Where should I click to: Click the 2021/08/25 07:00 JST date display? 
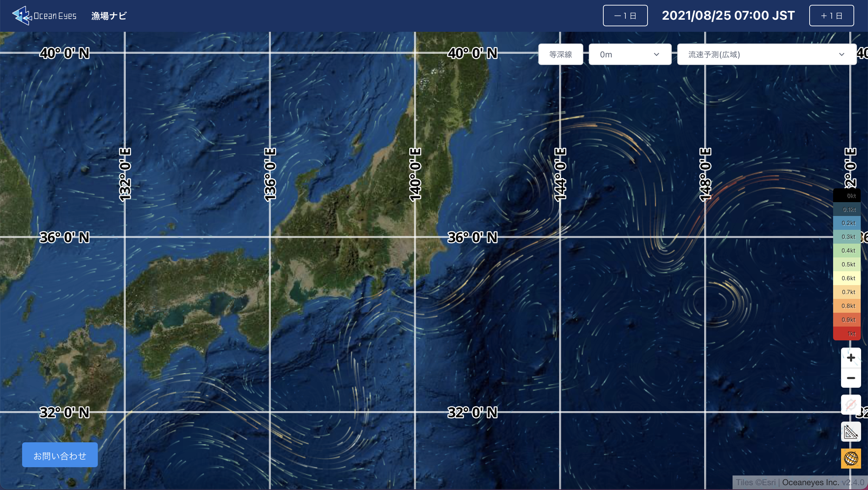pyautogui.click(x=728, y=16)
